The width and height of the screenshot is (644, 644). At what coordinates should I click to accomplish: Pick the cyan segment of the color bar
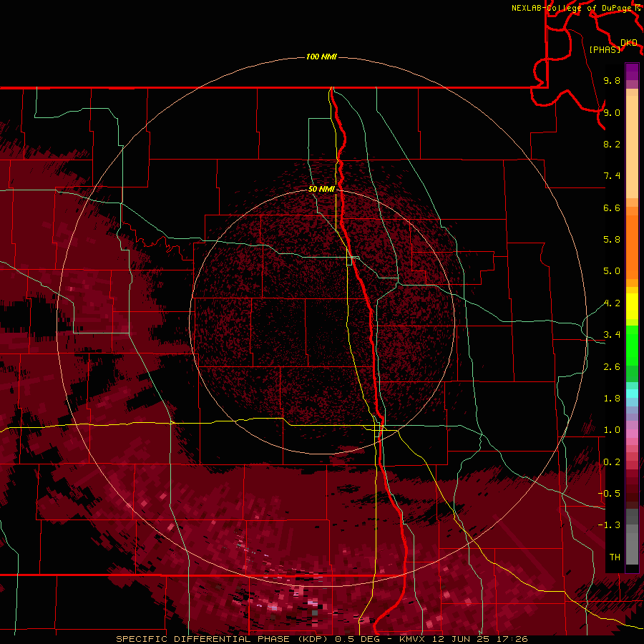tap(632, 394)
